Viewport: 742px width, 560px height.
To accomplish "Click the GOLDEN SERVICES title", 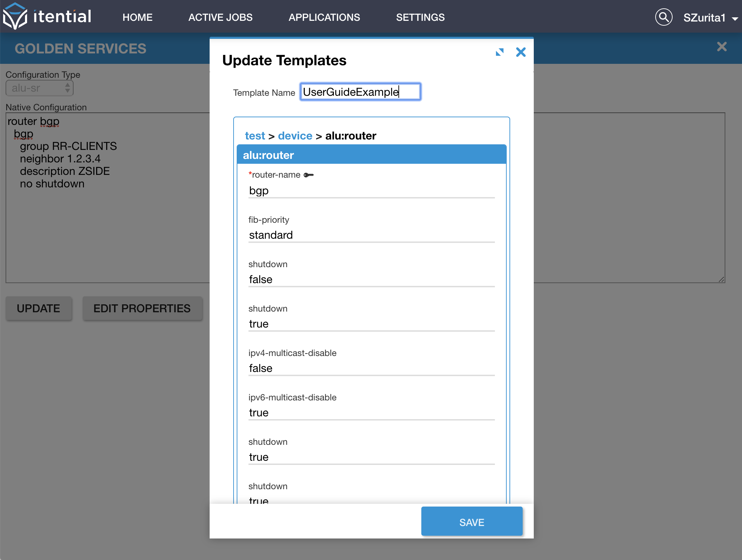I will click(81, 49).
